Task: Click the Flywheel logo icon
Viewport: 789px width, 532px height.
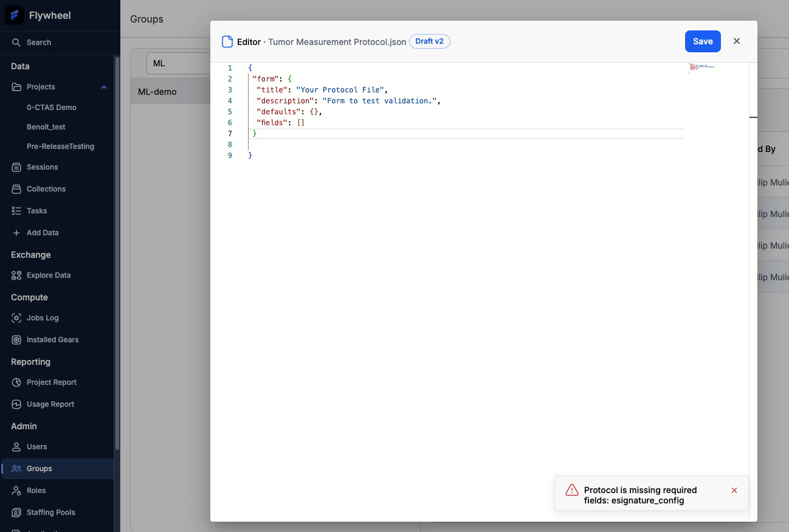Action: [x=15, y=15]
